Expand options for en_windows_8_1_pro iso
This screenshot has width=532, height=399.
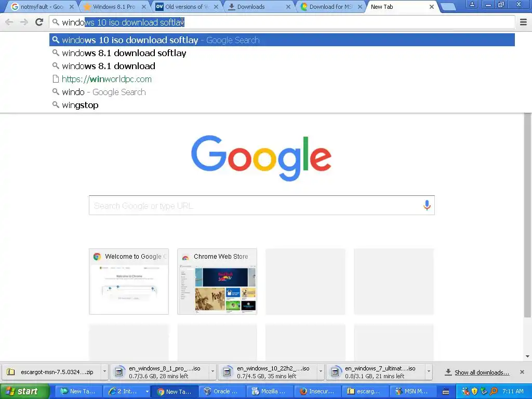tap(212, 372)
